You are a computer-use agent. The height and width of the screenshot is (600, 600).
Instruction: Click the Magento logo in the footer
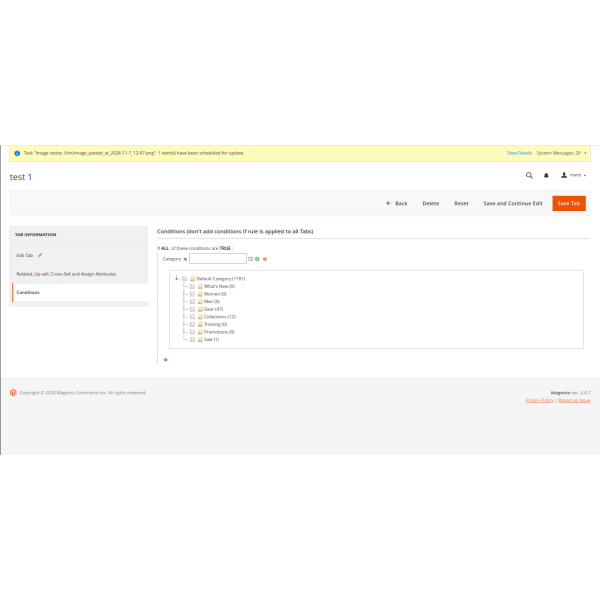tap(13, 392)
